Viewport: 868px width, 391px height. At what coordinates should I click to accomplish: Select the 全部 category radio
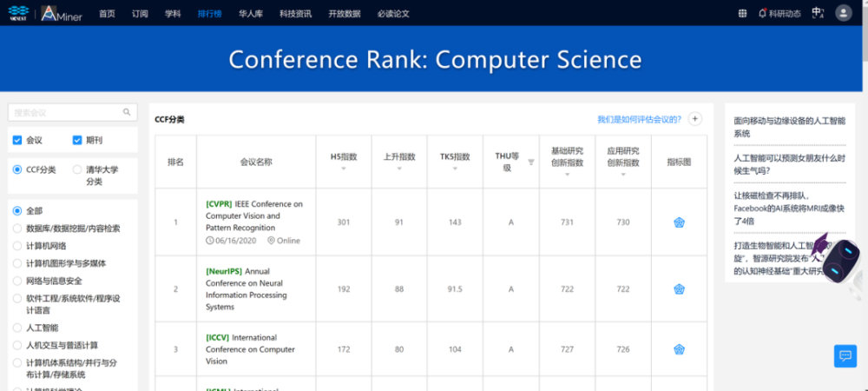(x=17, y=211)
